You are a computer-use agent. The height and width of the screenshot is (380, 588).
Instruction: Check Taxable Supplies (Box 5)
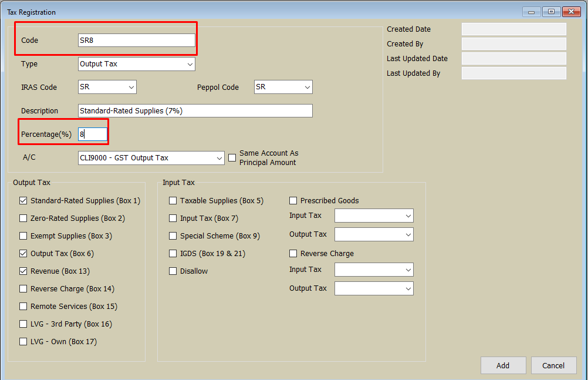pyautogui.click(x=173, y=200)
